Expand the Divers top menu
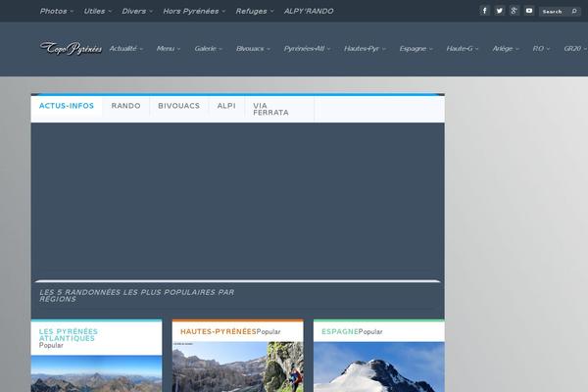Viewport: 588px width, 392px height. click(137, 11)
